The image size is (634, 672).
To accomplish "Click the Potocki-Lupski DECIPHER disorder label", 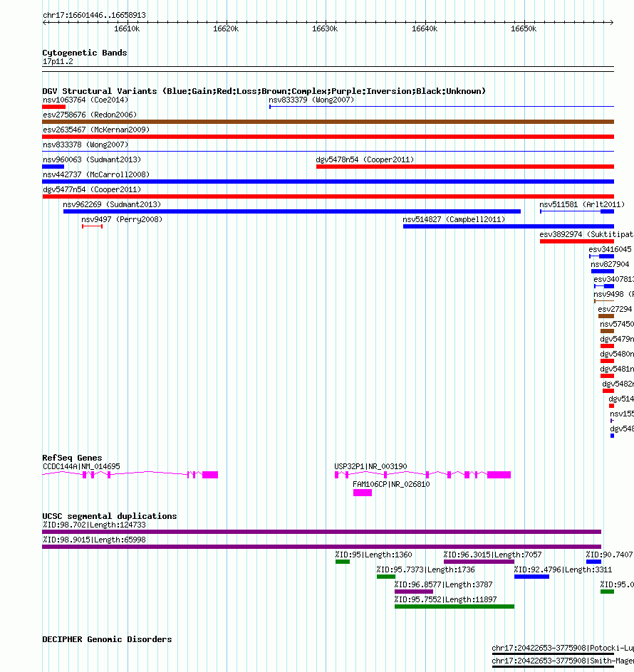I will tap(563, 648).
